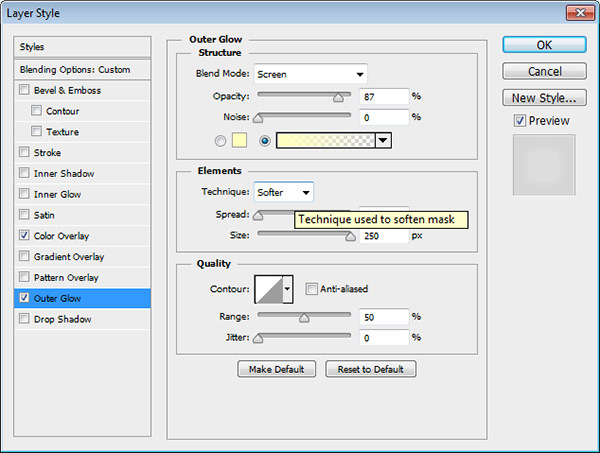Viewport: 600px width, 453px height.
Task: Click the glow gradient preview bar
Action: 325,141
